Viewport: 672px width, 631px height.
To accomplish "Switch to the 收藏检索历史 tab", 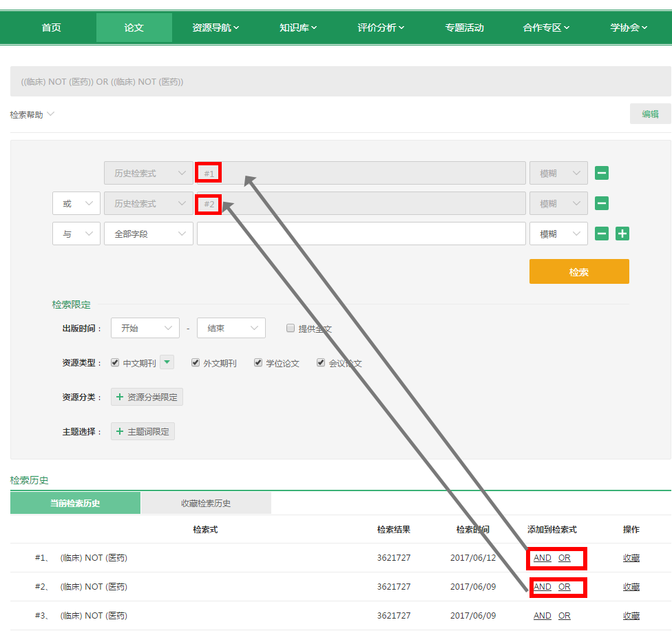I will click(206, 504).
